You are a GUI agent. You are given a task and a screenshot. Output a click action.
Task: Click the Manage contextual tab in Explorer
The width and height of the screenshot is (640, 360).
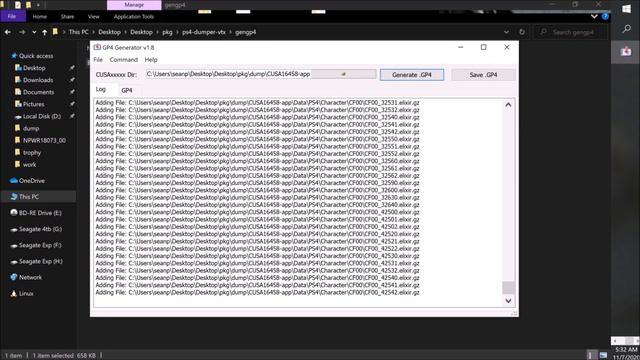tap(134, 5)
